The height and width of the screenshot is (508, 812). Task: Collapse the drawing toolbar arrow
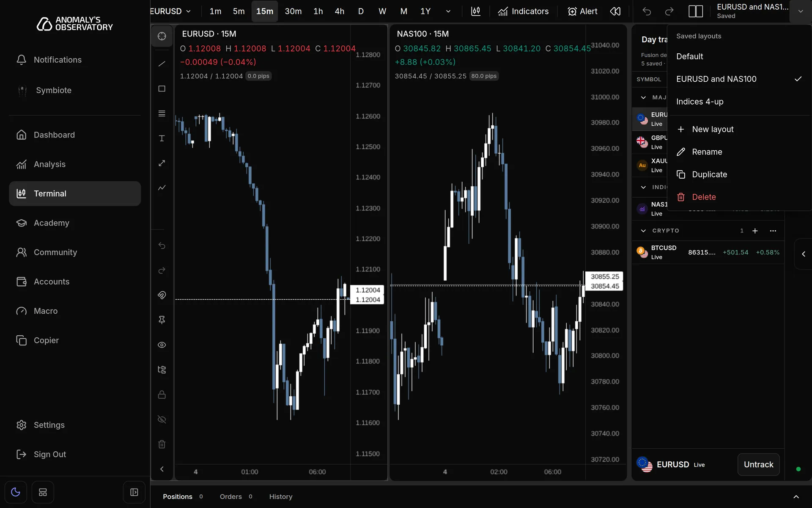coord(162,469)
